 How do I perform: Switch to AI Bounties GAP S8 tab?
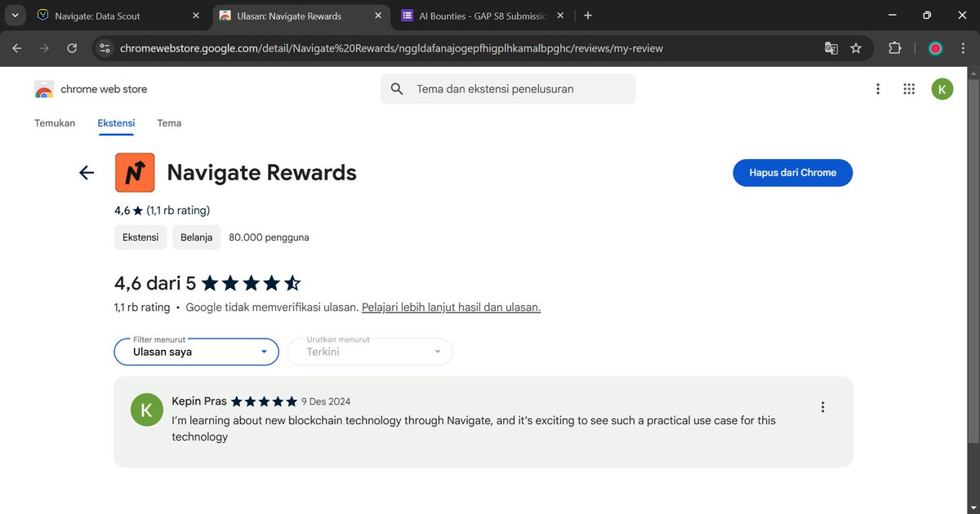click(x=483, y=16)
